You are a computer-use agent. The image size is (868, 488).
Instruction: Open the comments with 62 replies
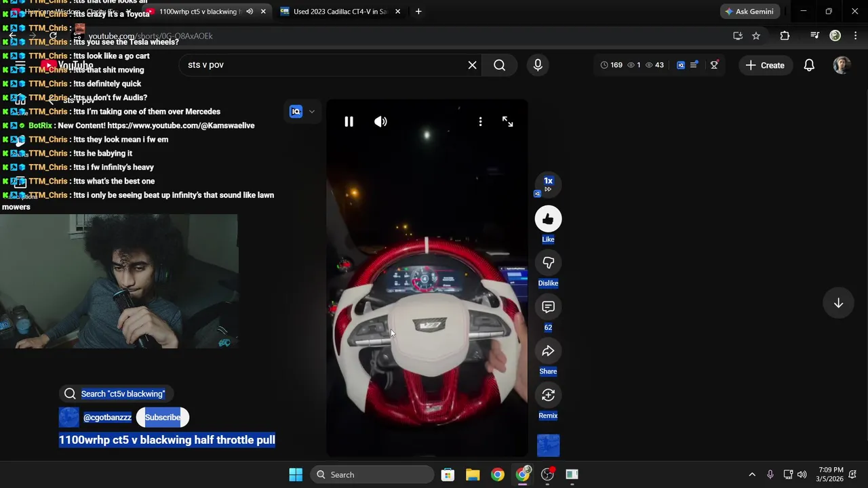pyautogui.click(x=548, y=307)
